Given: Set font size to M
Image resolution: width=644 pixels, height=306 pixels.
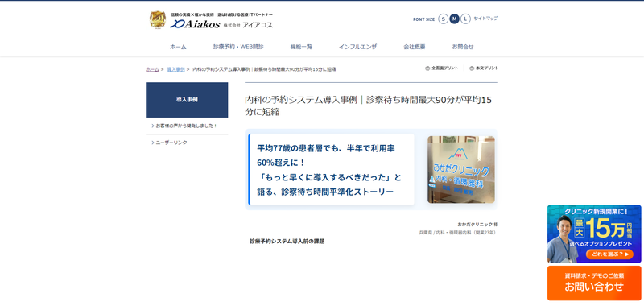Looking at the screenshot, I should coord(454,19).
